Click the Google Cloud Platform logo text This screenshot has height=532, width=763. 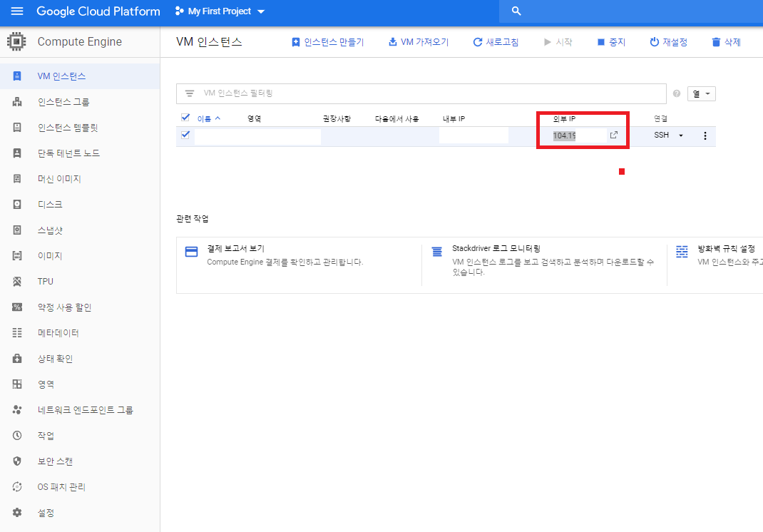coord(98,11)
